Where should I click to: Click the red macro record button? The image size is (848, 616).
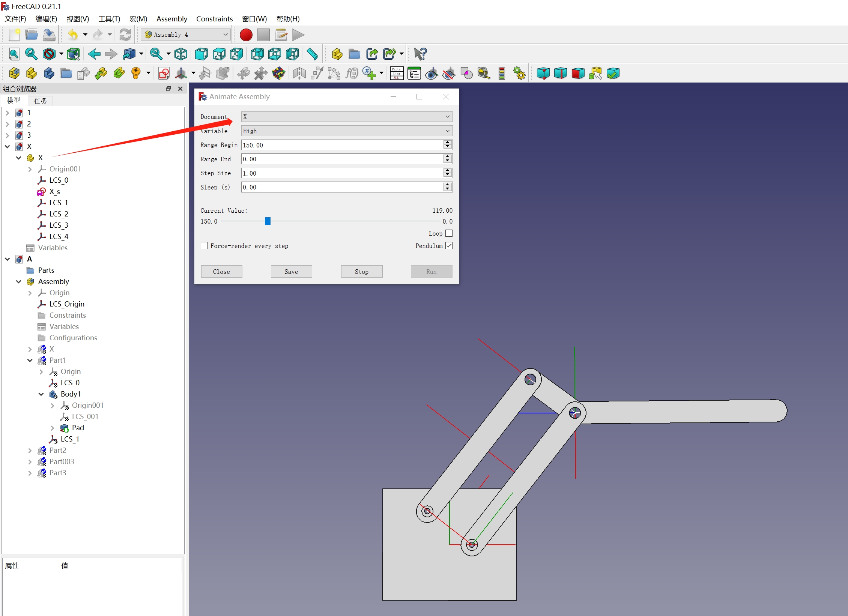tap(246, 35)
